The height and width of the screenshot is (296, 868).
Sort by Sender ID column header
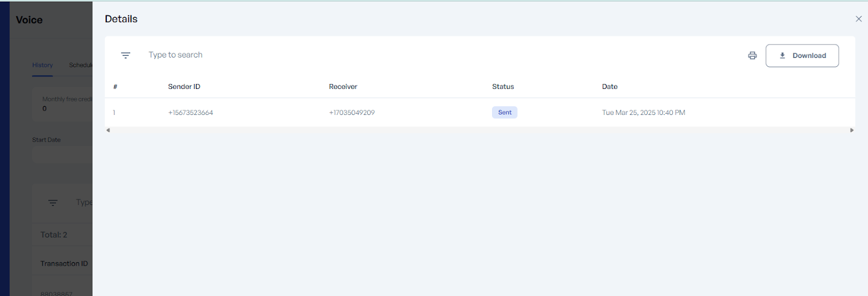click(x=184, y=87)
